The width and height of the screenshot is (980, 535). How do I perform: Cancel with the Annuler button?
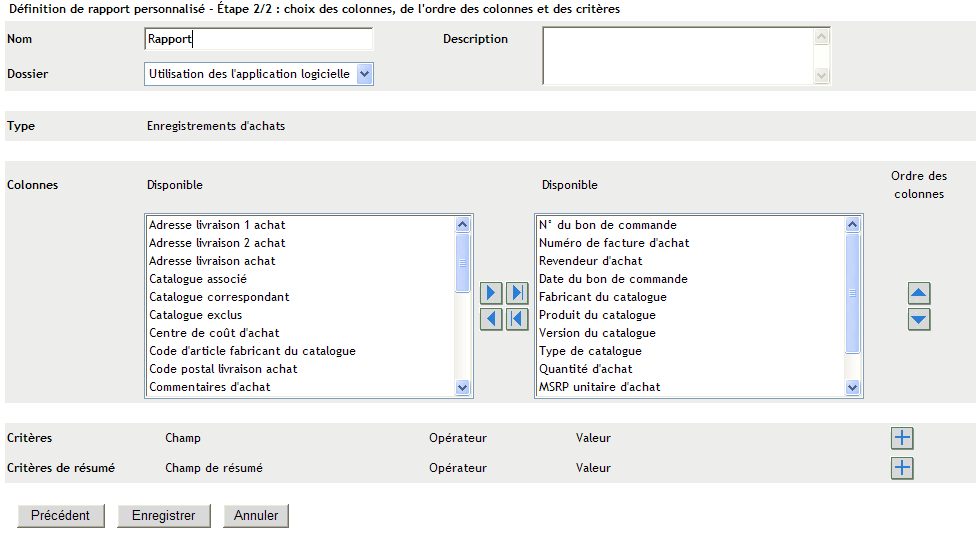click(256, 516)
